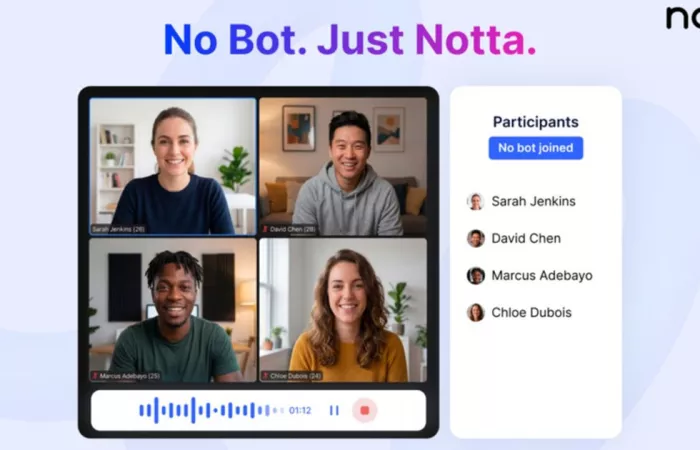This screenshot has width=700, height=450.
Task: Click the 01:12 recording timer
Action: click(x=300, y=410)
